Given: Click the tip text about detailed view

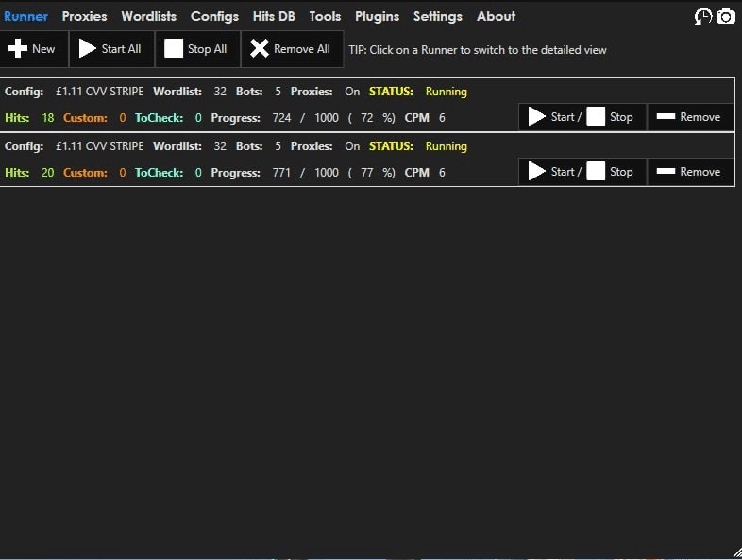Looking at the screenshot, I should coord(478,50).
